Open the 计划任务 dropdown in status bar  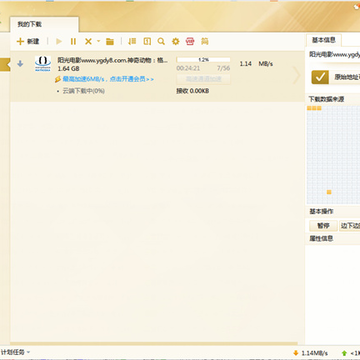point(15,352)
